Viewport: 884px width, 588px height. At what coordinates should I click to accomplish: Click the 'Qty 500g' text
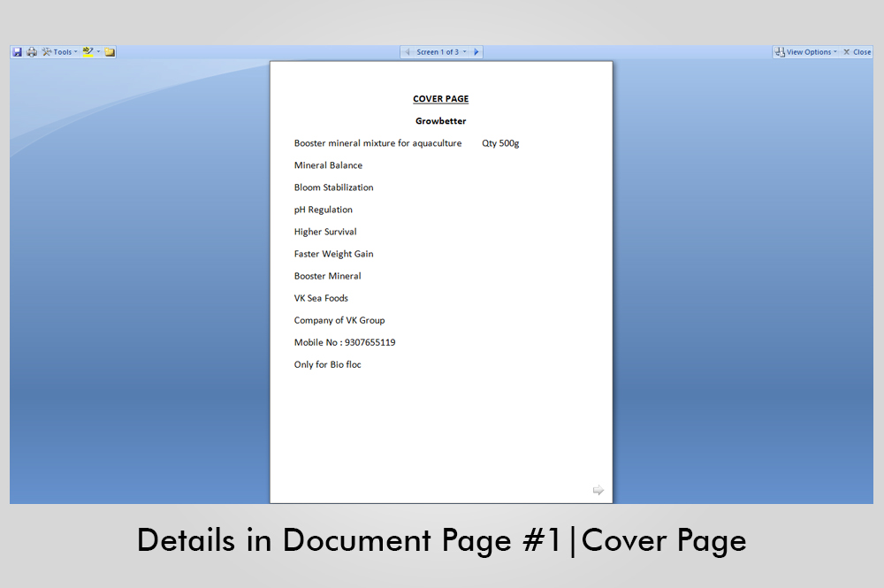click(500, 143)
